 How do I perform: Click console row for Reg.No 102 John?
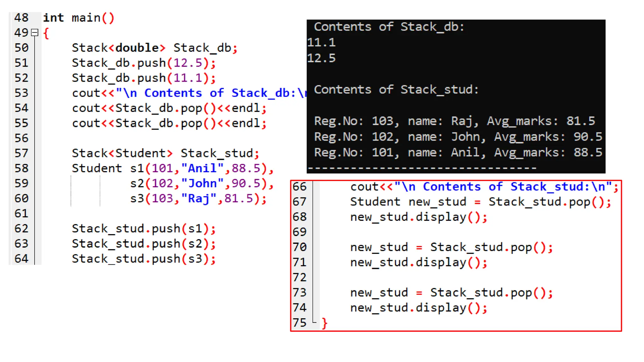[x=458, y=137]
